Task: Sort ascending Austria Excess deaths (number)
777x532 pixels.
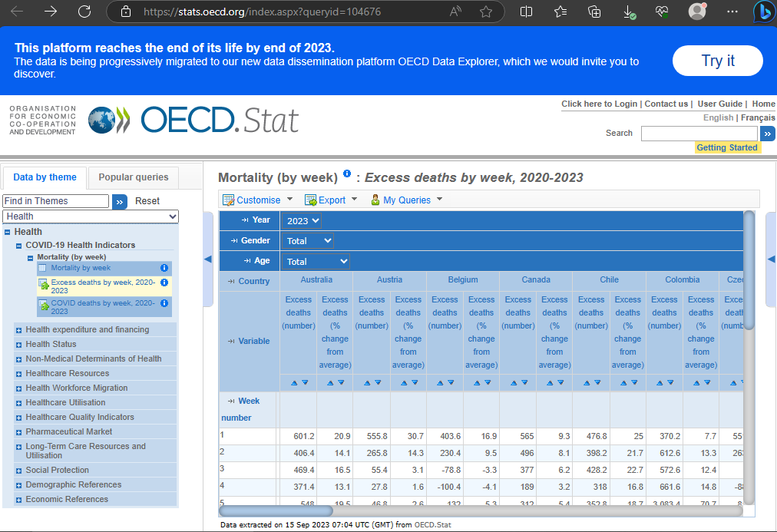Action: tap(367, 383)
